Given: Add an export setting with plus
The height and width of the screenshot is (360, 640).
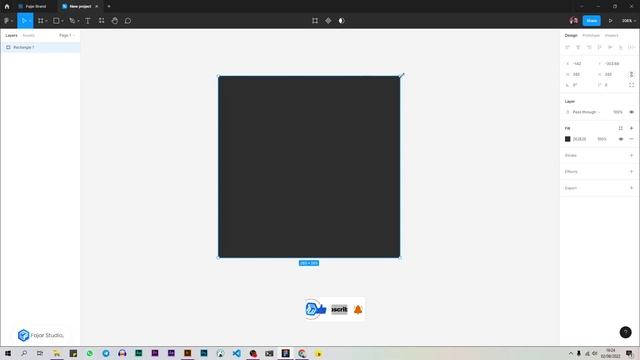Looking at the screenshot, I should tap(631, 188).
